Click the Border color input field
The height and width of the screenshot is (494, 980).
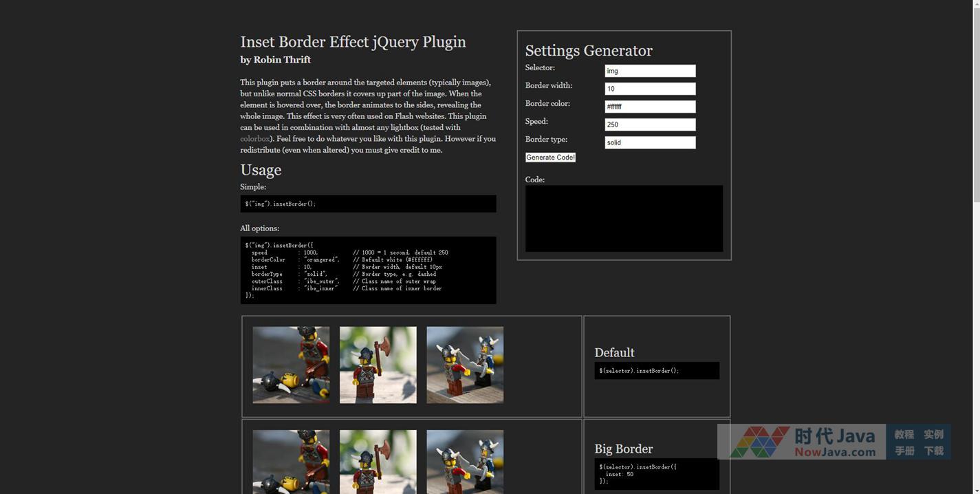[x=650, y=107]
